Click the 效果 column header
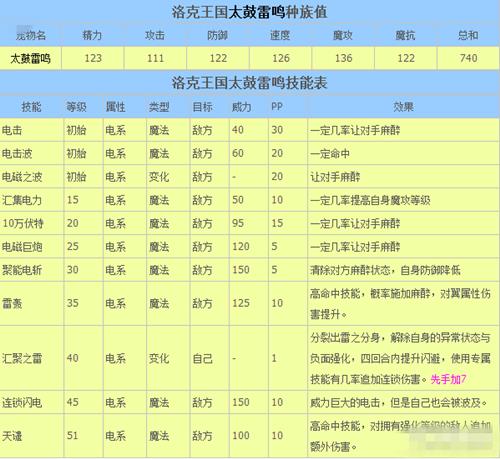 (x=403, y=107)
